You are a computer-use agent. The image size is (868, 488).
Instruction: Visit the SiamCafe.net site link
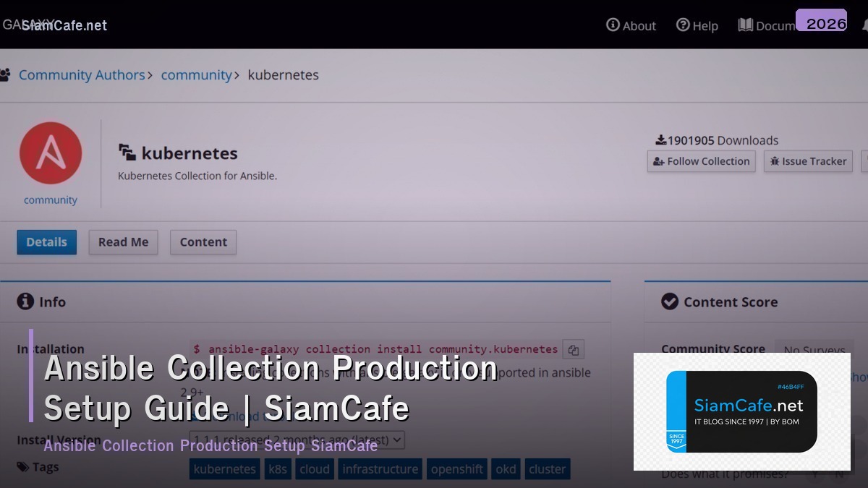click(64, 25)
